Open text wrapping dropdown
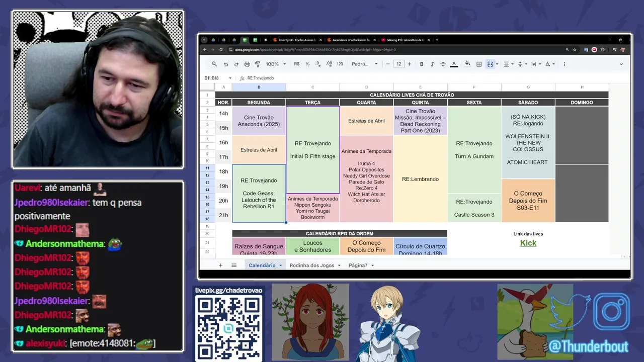 pos(535,64)
